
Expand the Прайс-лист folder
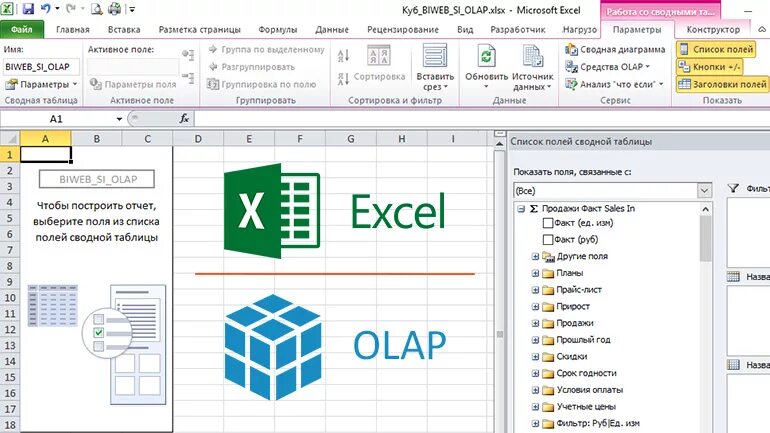(535, 290)
